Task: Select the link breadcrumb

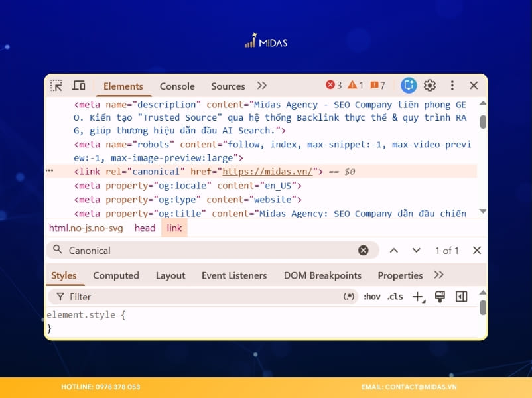Action: [x=174, y=228]
